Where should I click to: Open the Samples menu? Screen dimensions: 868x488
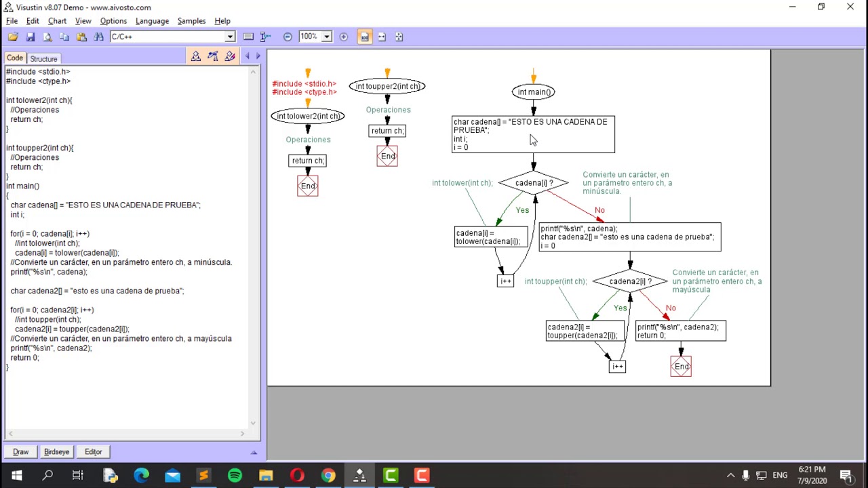(191, 21)
